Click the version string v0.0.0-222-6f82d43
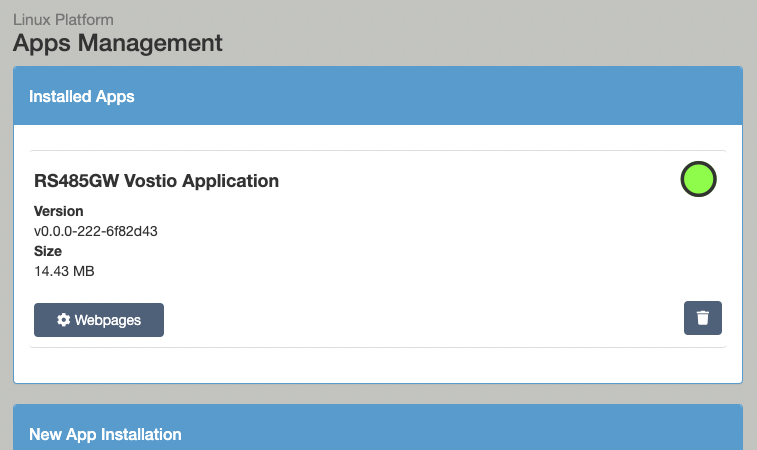This screenshot has width=757, height=450. (96, 231)
